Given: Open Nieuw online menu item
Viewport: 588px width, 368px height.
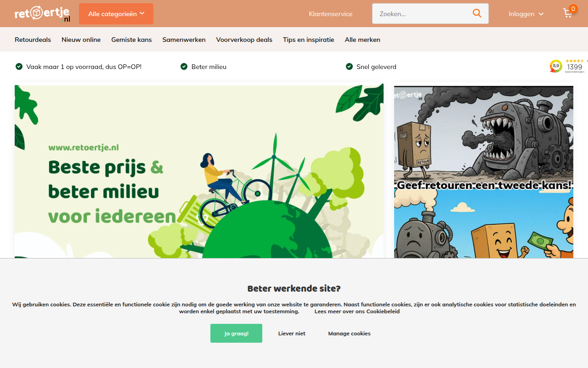Looking at the screenshot, I should coord(81,40).
